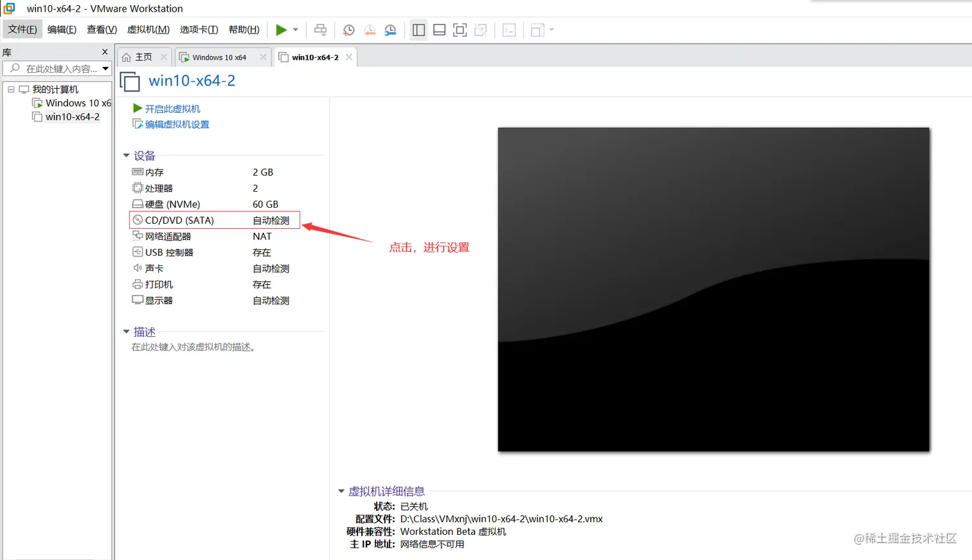Image resolution: width=972 pixels, height=560 pixels.
Task: Enter full screen mode icon
Action: [460, 30]
